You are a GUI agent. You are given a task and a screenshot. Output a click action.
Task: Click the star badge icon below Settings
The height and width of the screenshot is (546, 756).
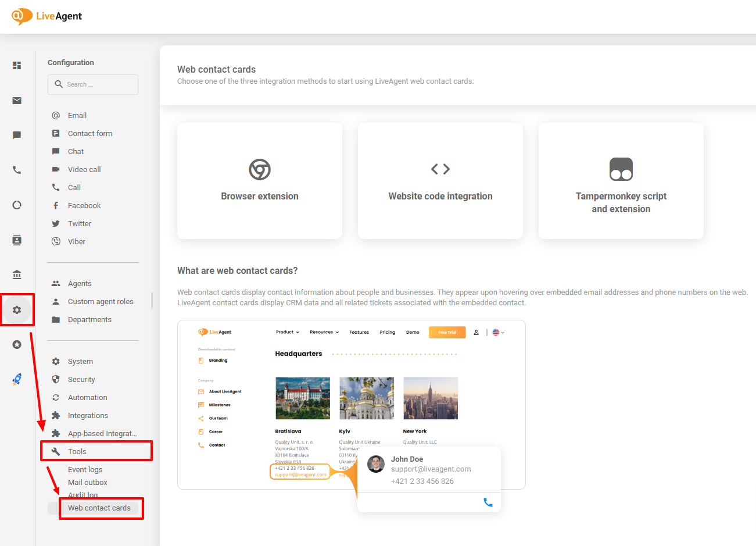tap(17, 344)
